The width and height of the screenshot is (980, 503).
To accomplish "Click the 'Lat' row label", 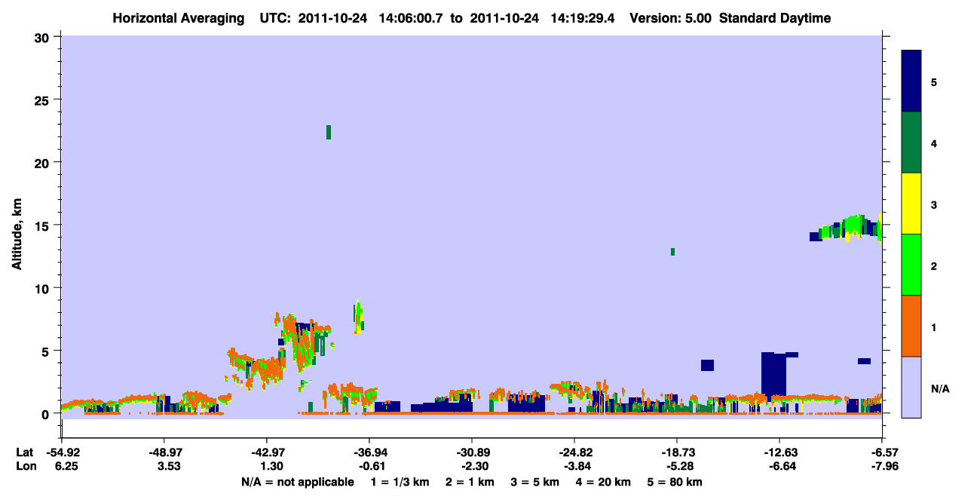I will coord(24,452).
